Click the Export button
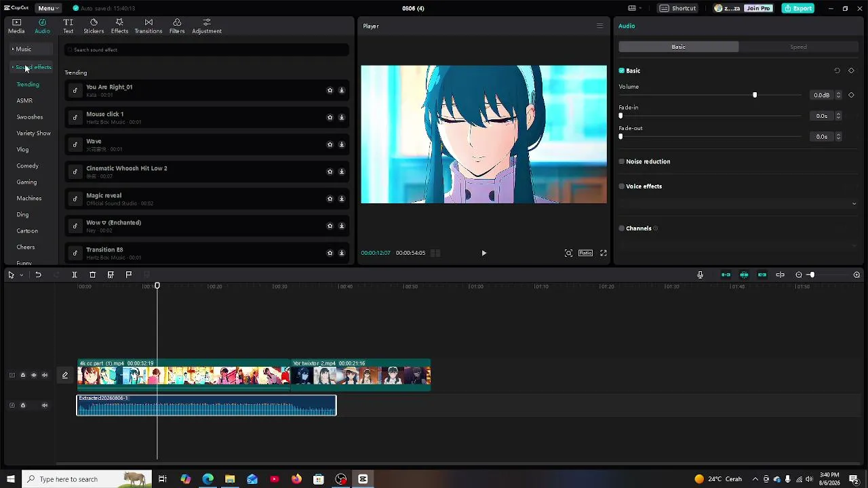The width and height of the screenshot is (868, 488). [797, 8]
